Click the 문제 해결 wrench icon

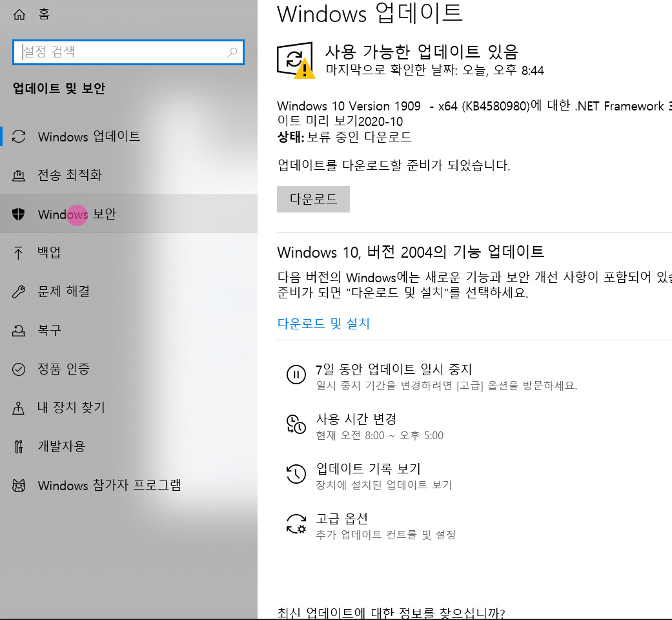[19, 291]
